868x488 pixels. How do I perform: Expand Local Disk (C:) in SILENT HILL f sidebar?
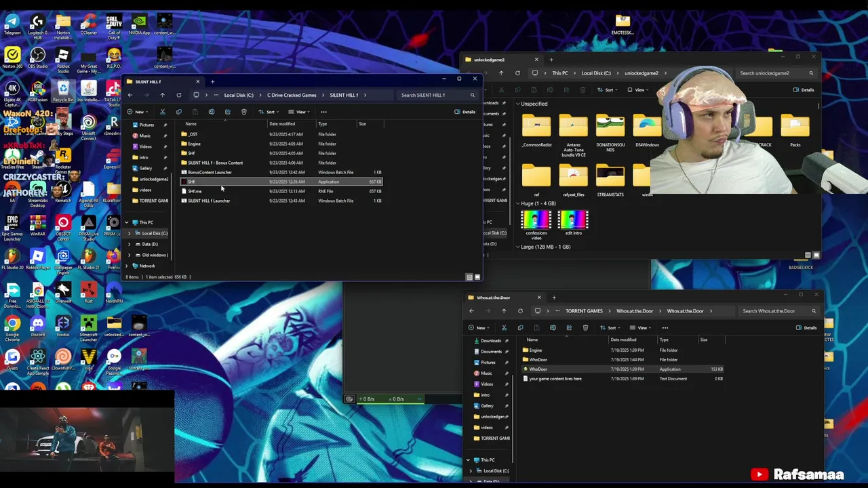(x=129, y=233)
